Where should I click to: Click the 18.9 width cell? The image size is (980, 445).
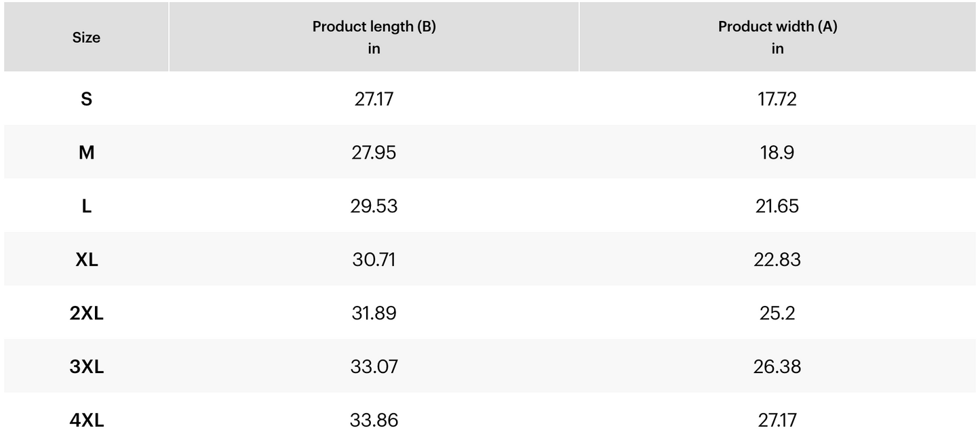point(777,153)
